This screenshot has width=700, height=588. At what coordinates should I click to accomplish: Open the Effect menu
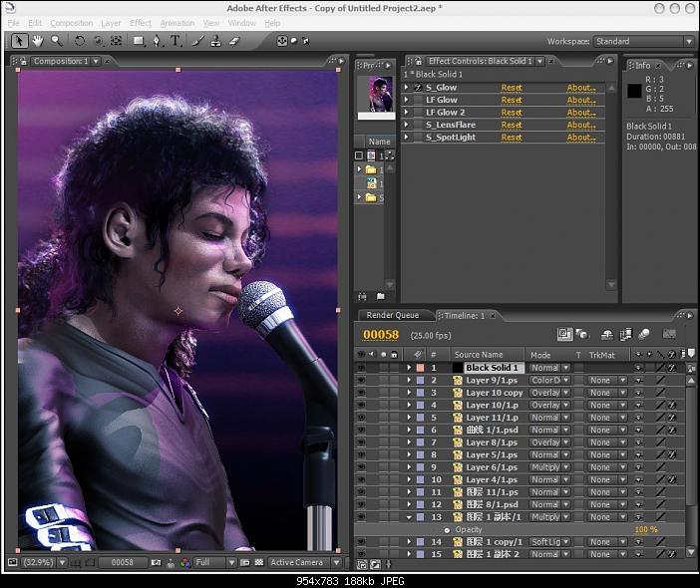(141, 23)
